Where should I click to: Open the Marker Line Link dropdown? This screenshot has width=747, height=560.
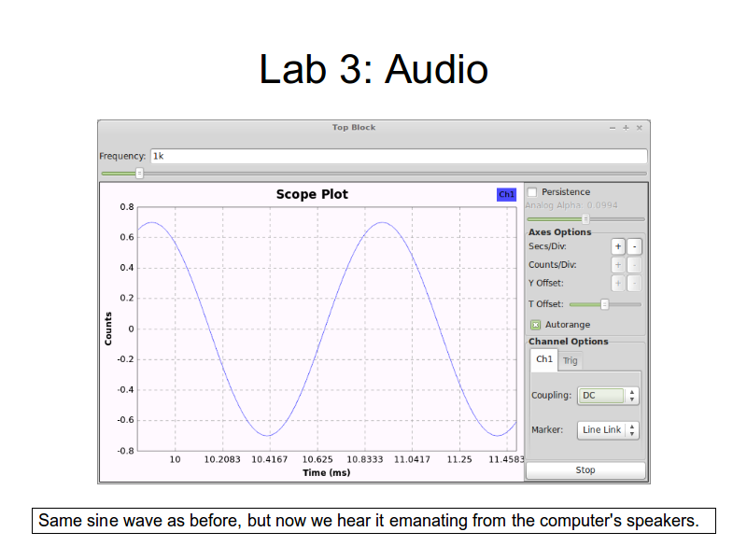(x=608, y=430)
